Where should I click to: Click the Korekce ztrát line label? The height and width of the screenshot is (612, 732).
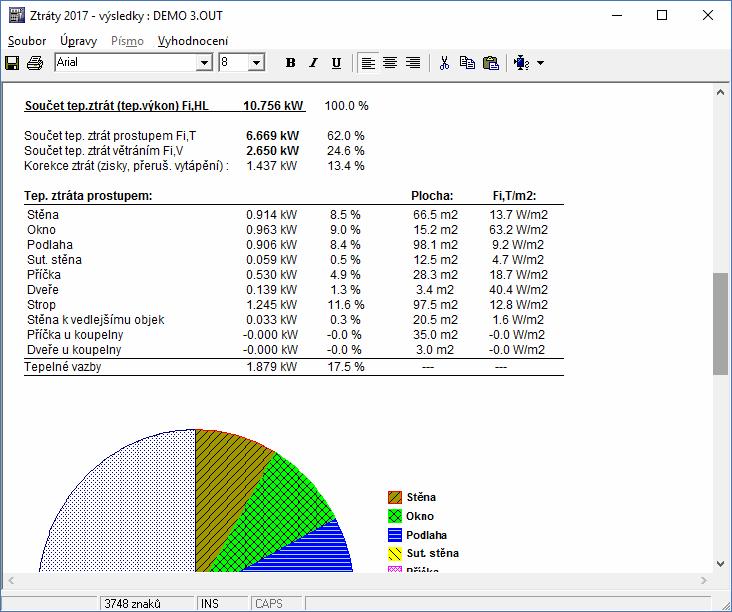tap(127, 166)
